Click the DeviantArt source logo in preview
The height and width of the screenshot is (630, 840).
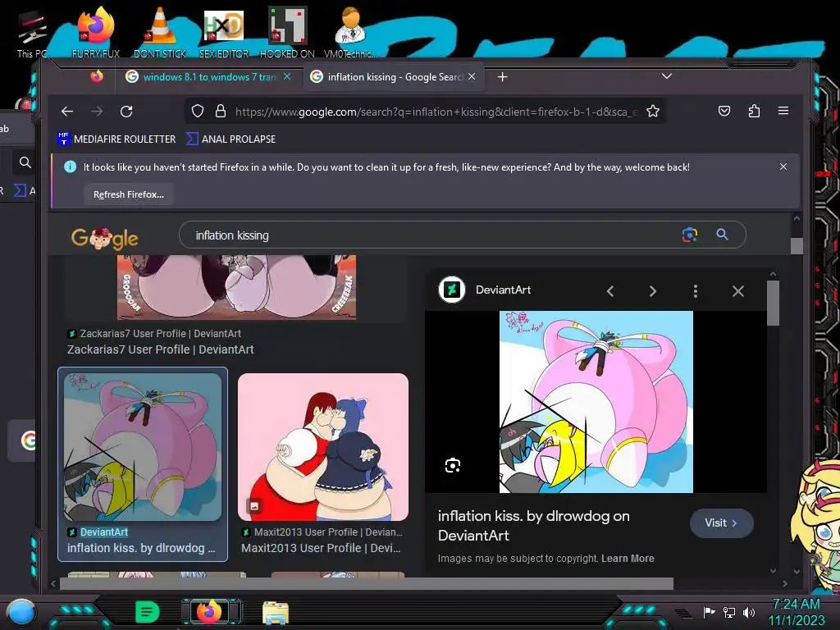point(452,290)
